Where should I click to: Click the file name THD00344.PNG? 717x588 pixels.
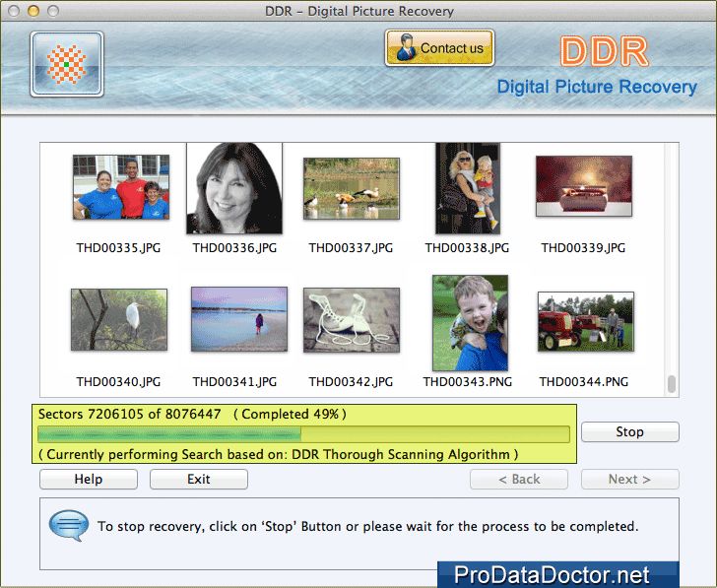click(583, 382)
